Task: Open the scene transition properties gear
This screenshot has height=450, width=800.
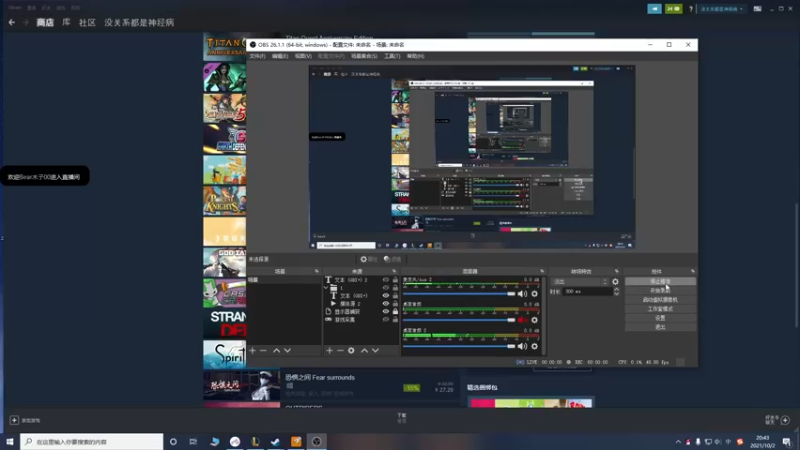Action: pos(615,282)
